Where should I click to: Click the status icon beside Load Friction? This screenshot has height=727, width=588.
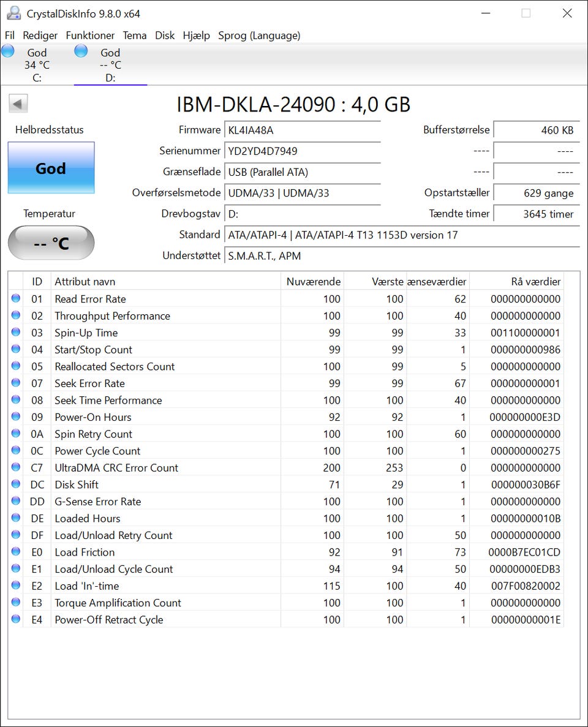(16, 552)
